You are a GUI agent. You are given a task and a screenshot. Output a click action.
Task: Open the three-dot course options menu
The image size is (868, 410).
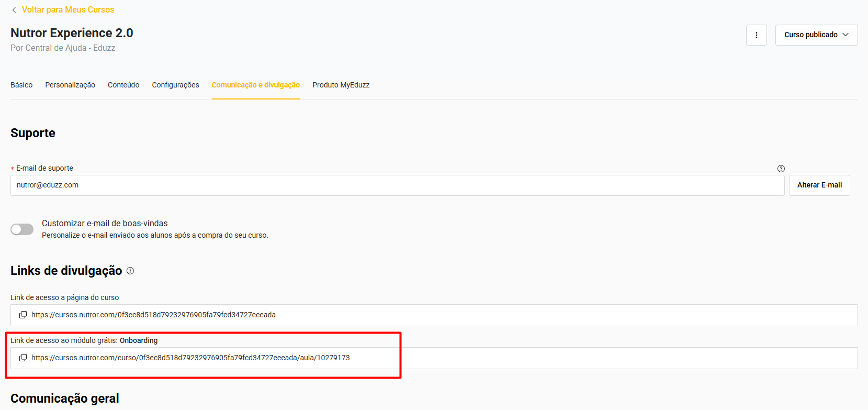756,35
